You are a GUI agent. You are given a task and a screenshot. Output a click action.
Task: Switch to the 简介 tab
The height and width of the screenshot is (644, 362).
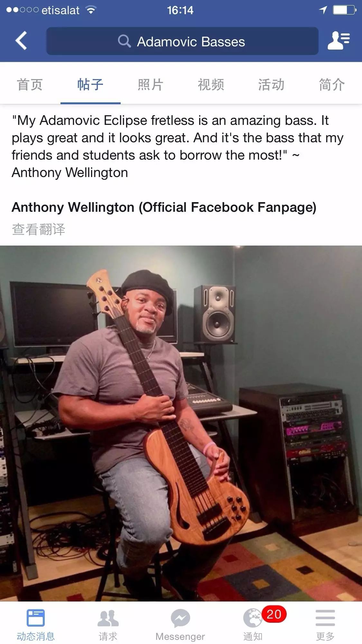(332, 85)
